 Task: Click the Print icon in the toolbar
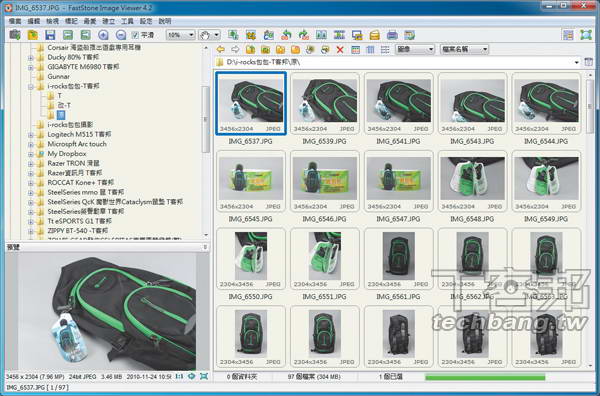[392, 35]
